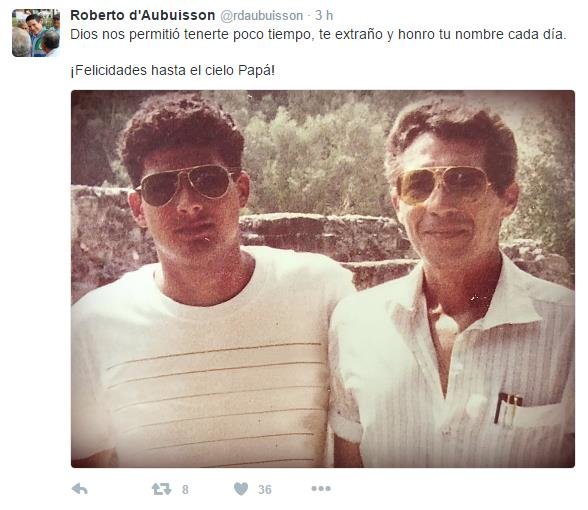588x510 pixels.
Task: Click the left man's dark aviator sunglasses
Action: pyautogui.click(x=188, y=184)
